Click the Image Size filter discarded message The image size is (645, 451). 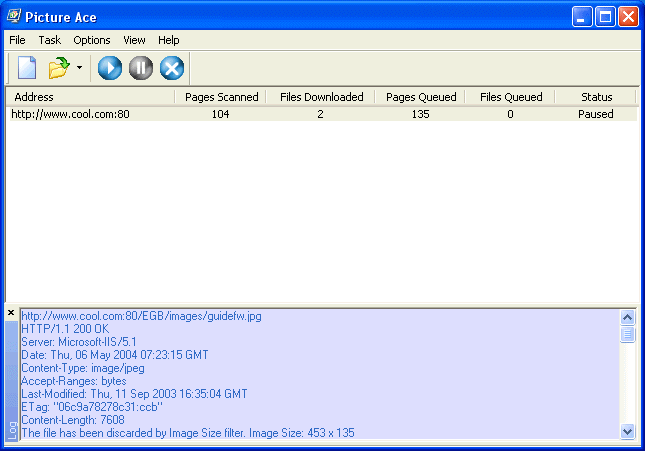188,433
